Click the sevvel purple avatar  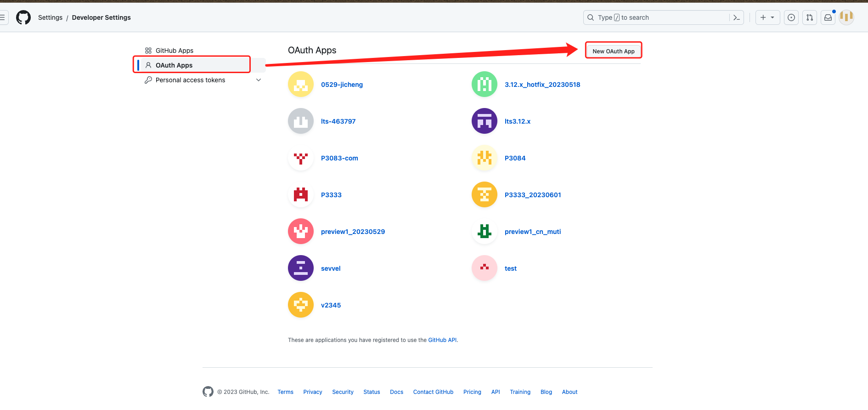pos(301,268)
